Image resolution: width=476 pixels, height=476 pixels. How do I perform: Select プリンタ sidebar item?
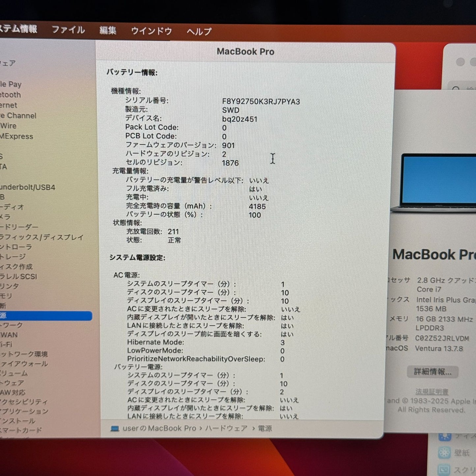pos(10,286)
